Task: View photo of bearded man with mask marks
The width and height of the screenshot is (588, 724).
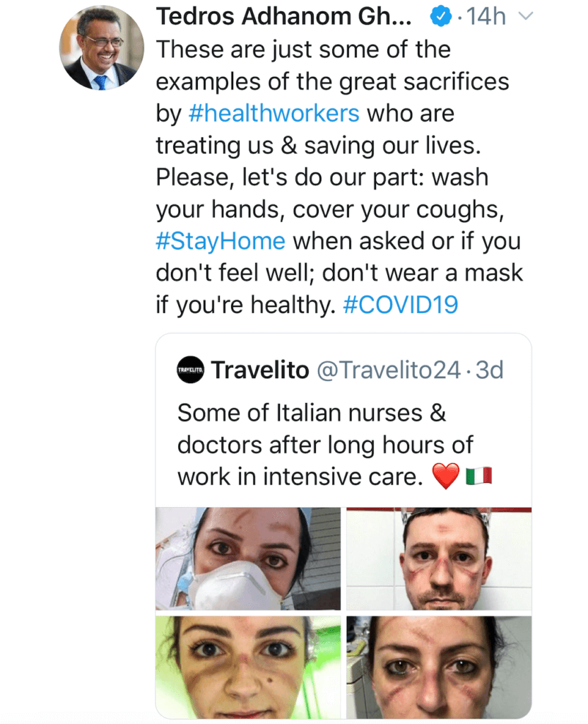Action: tap(439, 559)
